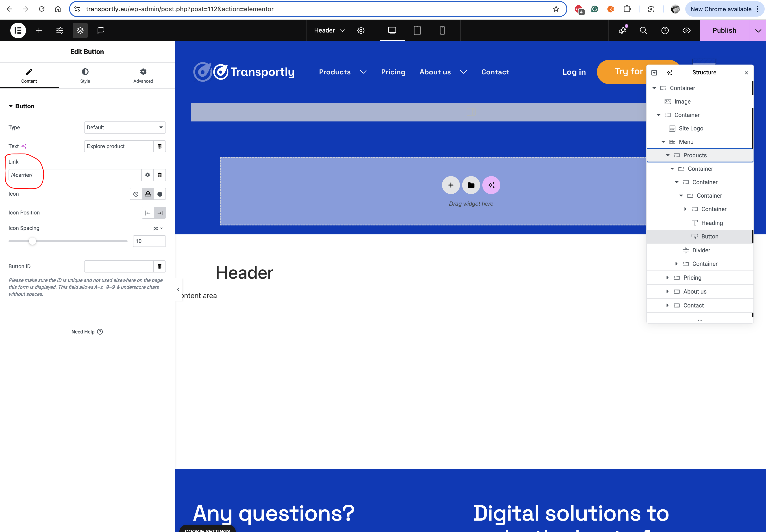The width and height of the screenshot is (766, 532).
Task: Click the Elementor logo menu button
Action: [18, 30]
